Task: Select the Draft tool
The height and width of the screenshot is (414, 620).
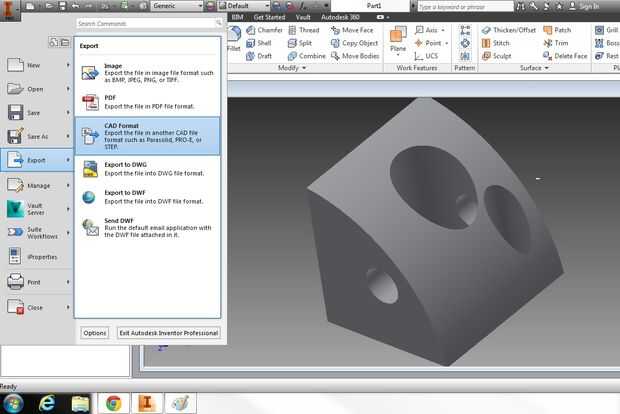Action: click(259, 56)
